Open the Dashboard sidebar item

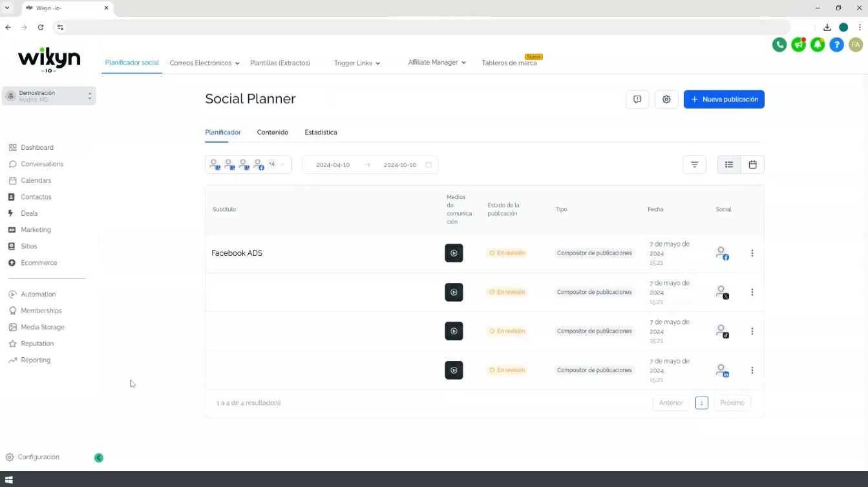coord(37,147)
